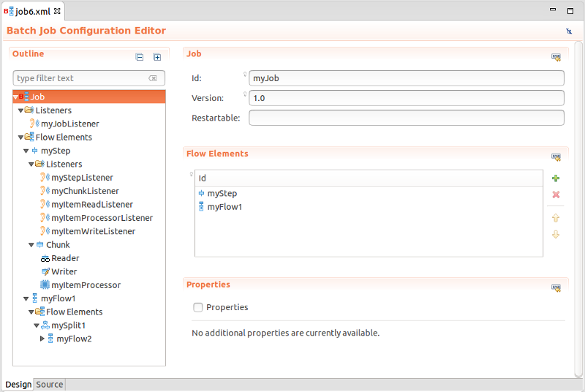585x392 pixels.
Task: Click the Restartable input field
Action: (407, 118)
